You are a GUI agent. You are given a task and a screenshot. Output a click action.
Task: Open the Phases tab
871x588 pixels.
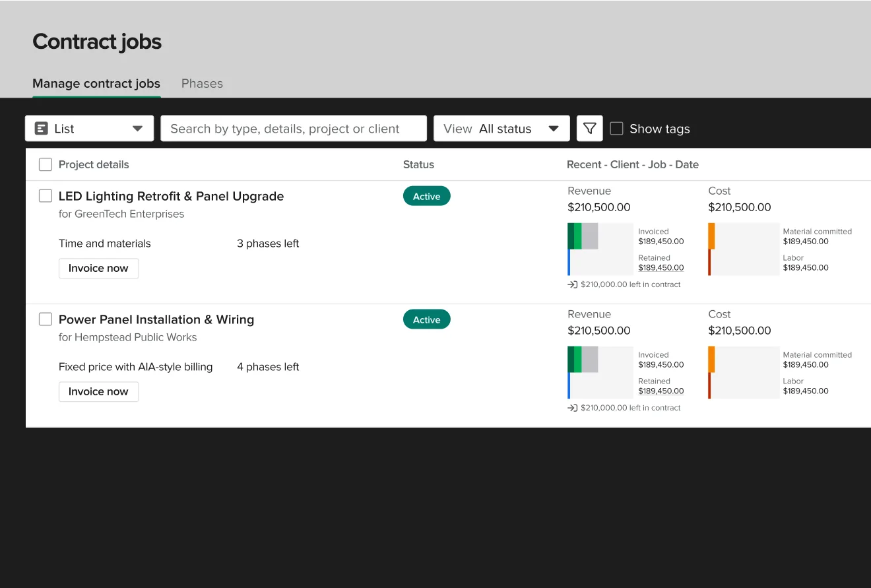tap(202, 84)
